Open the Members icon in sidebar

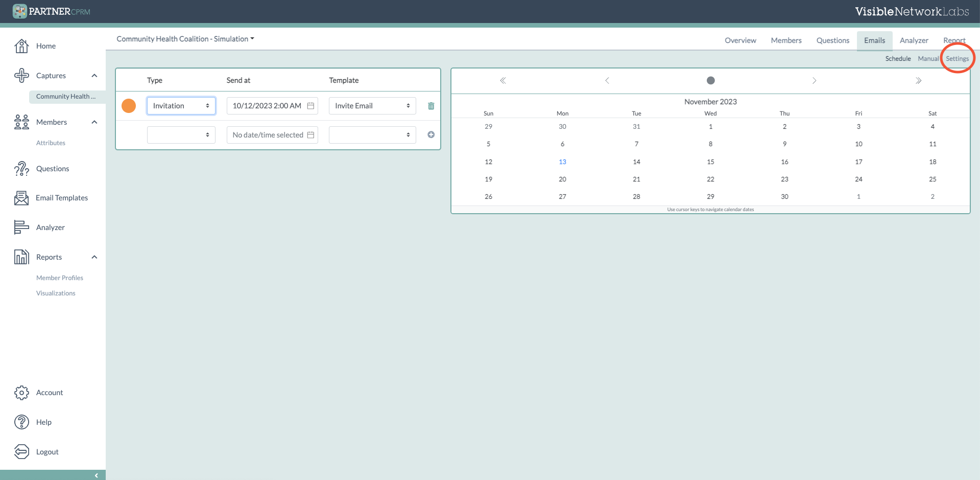click(x=21, y=122)
